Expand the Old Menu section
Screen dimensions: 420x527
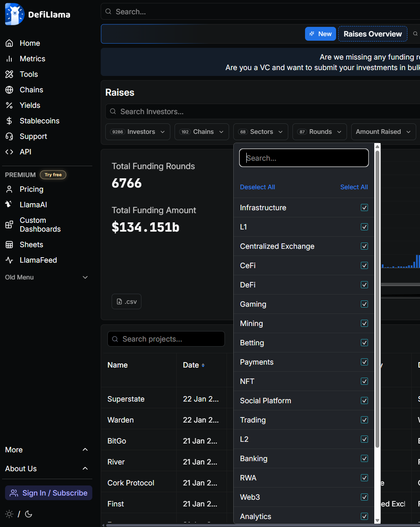point(47,277)
